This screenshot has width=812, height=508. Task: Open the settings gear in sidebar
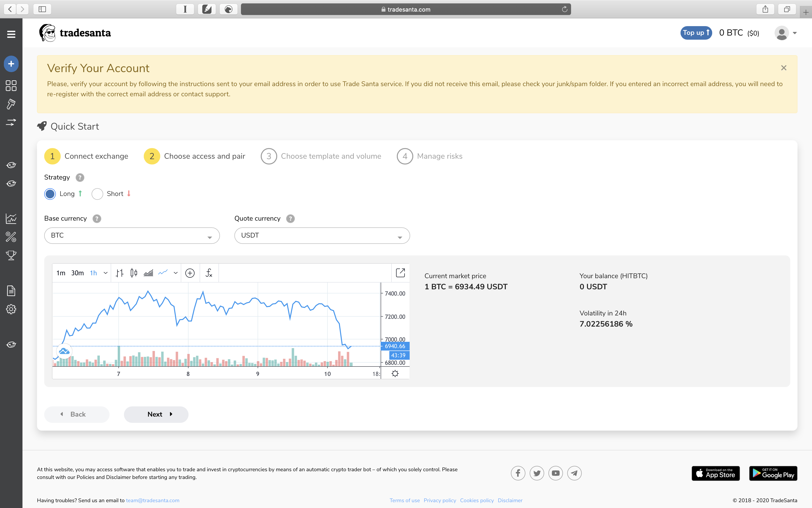coord(11,309)
